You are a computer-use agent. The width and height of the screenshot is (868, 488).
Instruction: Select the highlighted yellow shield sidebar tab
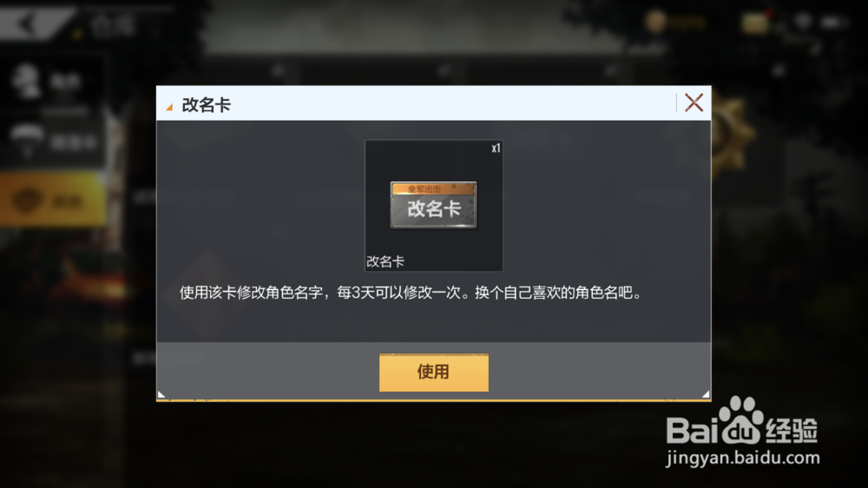[52, 200]
